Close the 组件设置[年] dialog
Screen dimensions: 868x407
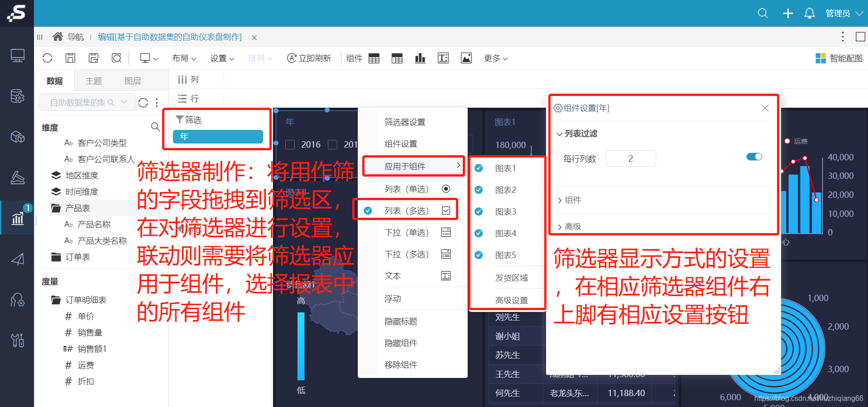(x=765, y=108)
